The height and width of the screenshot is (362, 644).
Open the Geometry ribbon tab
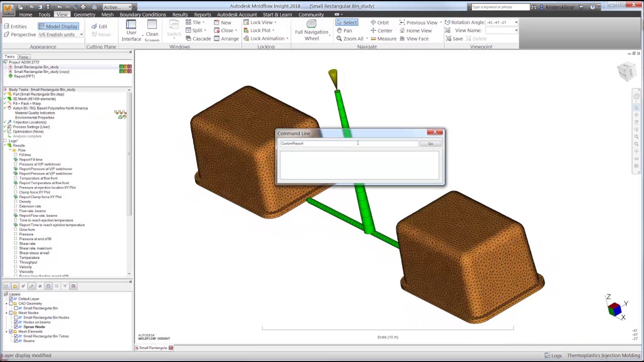pyautogui.click(x=85, y=15)
